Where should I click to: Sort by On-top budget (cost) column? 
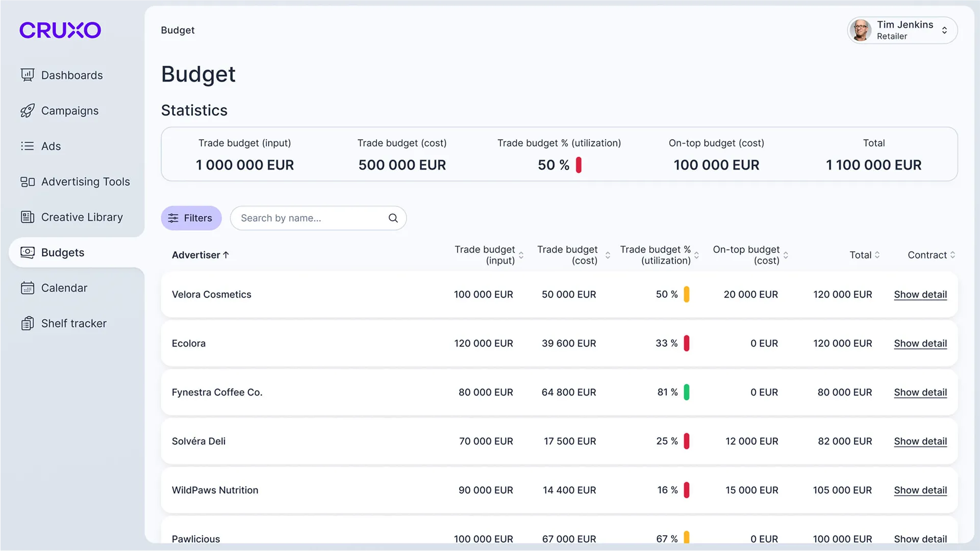(786, 255)
